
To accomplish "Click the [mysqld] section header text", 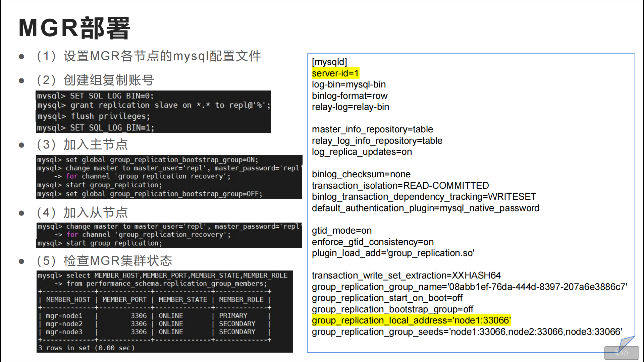I will 329,62.
